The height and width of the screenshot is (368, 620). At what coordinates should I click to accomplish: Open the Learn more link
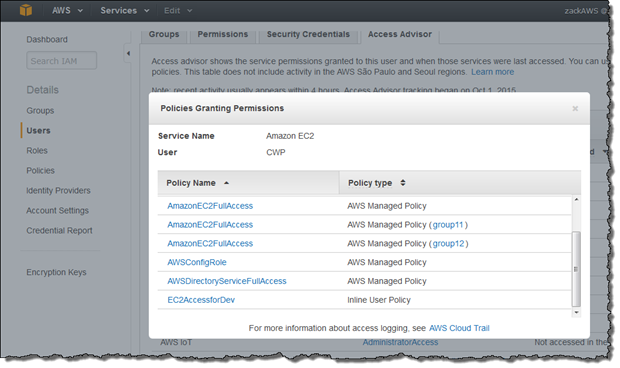click(492, 72)
